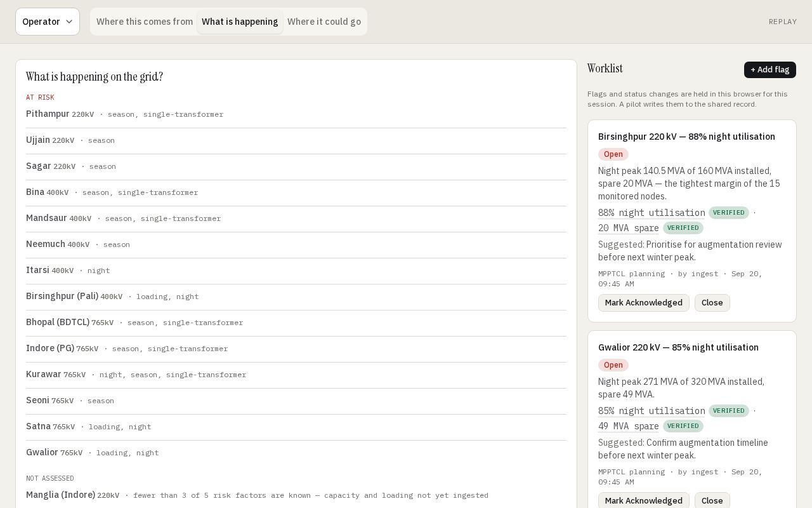Select the Seoni 765kV row
812x508 pixels.
coord(296,401)
